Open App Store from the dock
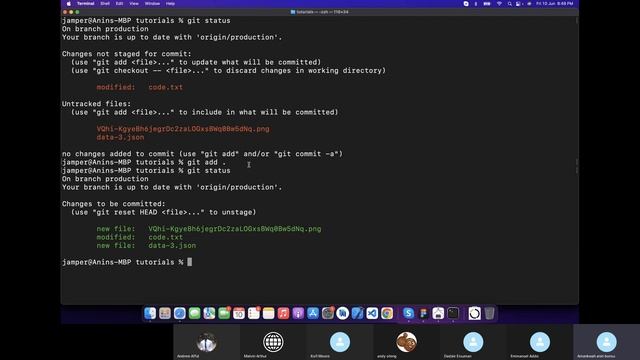The height and width of the screenshot is (360, 640). click(x=313, y=313)
